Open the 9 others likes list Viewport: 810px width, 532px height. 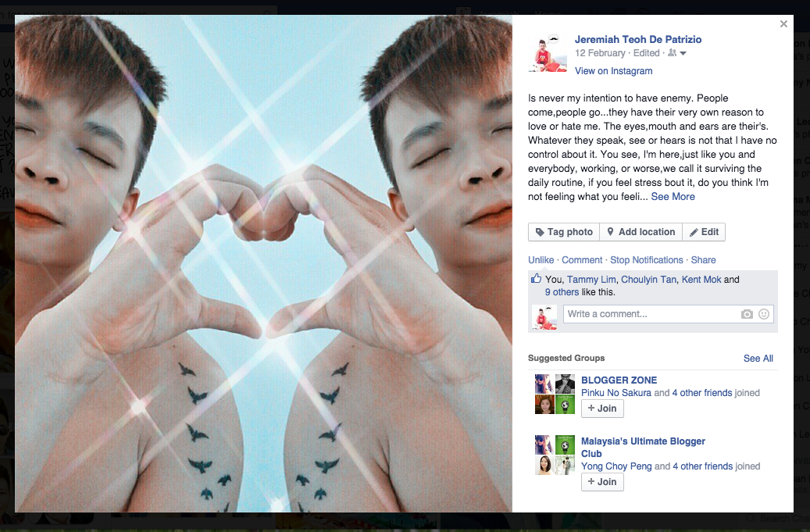coord(562,292)
